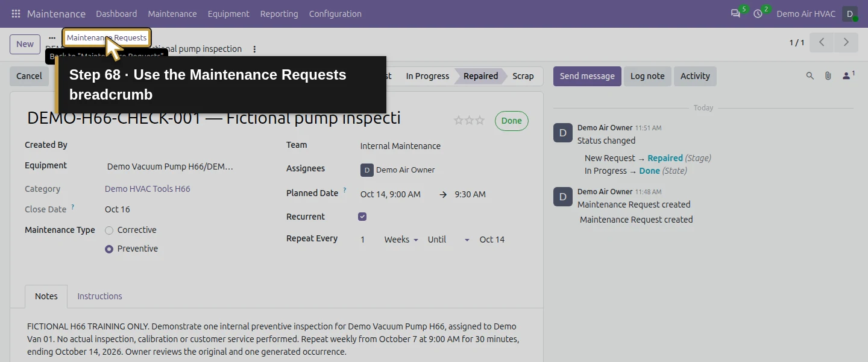Click the Repaired stage link in log

tap(665, 158)
